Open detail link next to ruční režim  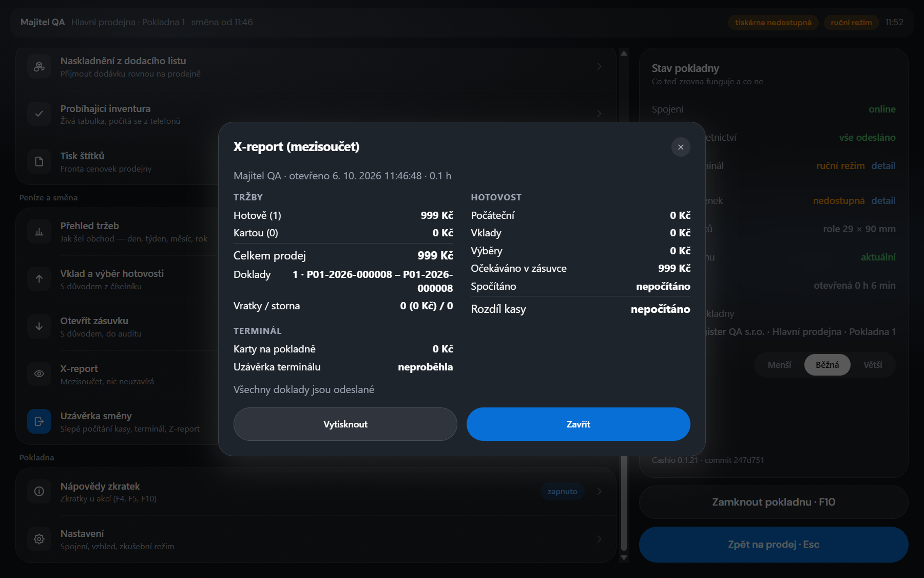click(x=883, y=166)
